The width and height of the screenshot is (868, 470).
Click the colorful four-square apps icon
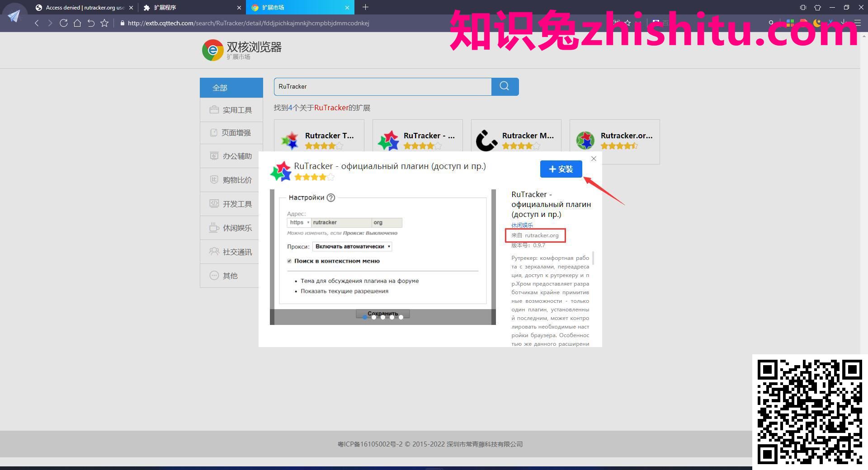(x=790, y=23)
